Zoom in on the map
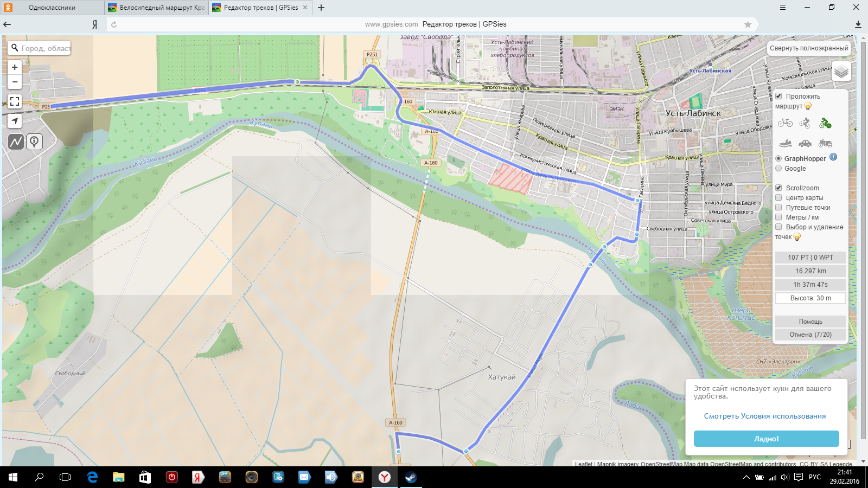Image resolution: width=868 pixels, height=488 pixels. tap(15, 67)
